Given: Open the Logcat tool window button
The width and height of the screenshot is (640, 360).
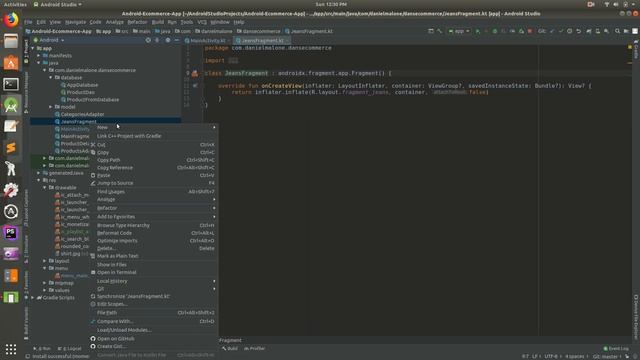Looking at the screenshot, I should point(70,349).
